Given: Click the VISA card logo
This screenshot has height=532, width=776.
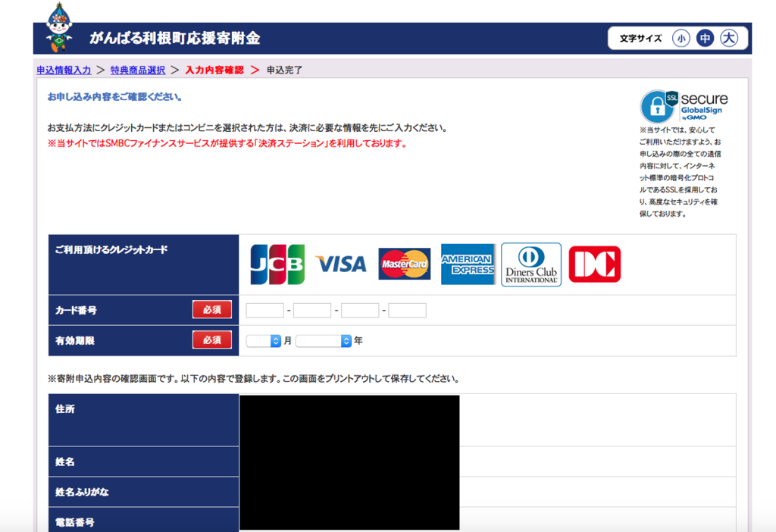Looking at the screenshot, I should (341, 264).
